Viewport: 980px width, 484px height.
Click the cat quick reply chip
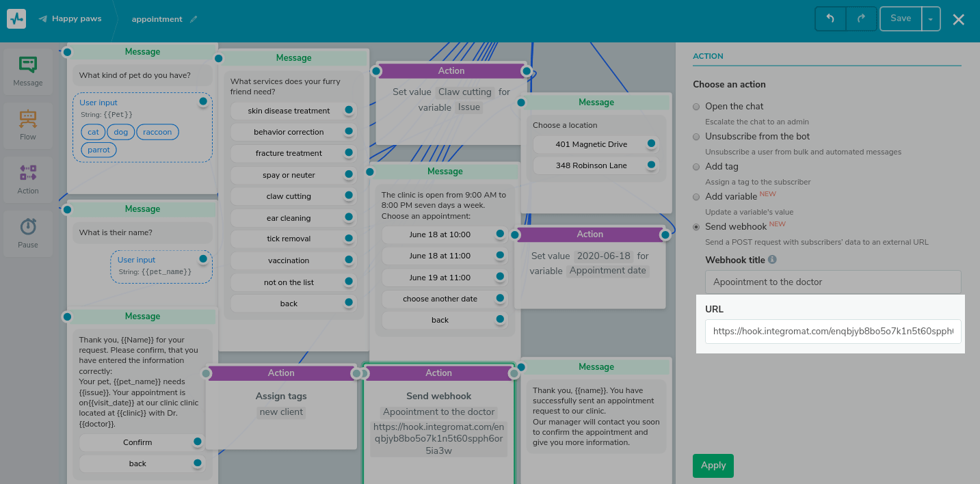[93, 132]
